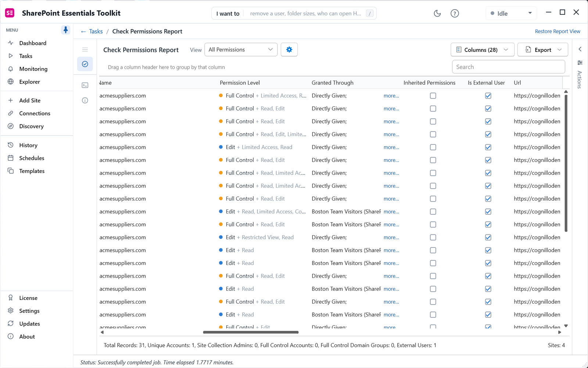Viewport: 588px width, 368px height.
Task: Uncheck Is External User in first row
Action: point(488,96)
